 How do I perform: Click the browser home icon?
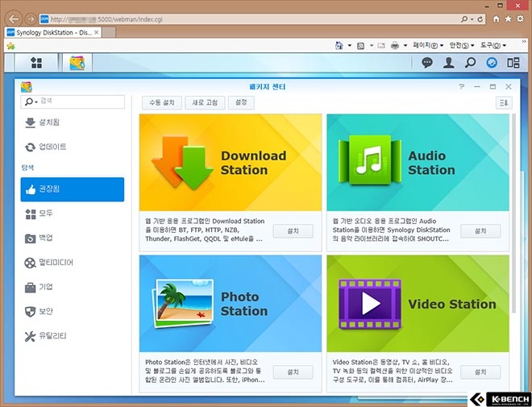496,19
